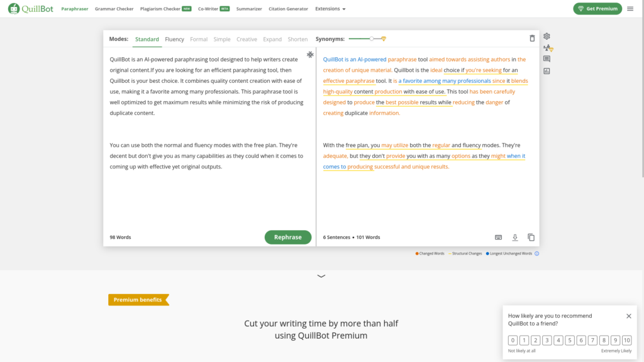The image size is (644, 362).
Task: Rate 4 in the recommend survey
Action: (558, 340)
